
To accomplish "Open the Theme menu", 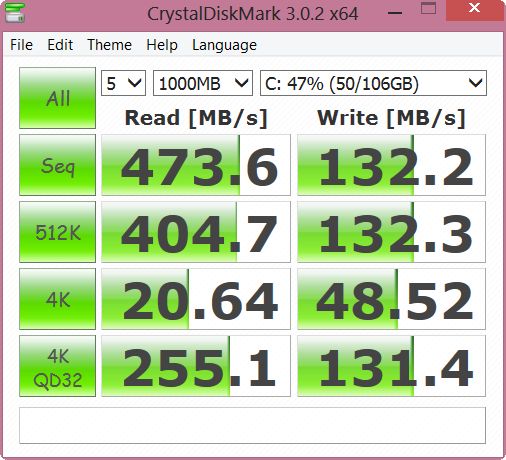I will (x=109, y=45).
